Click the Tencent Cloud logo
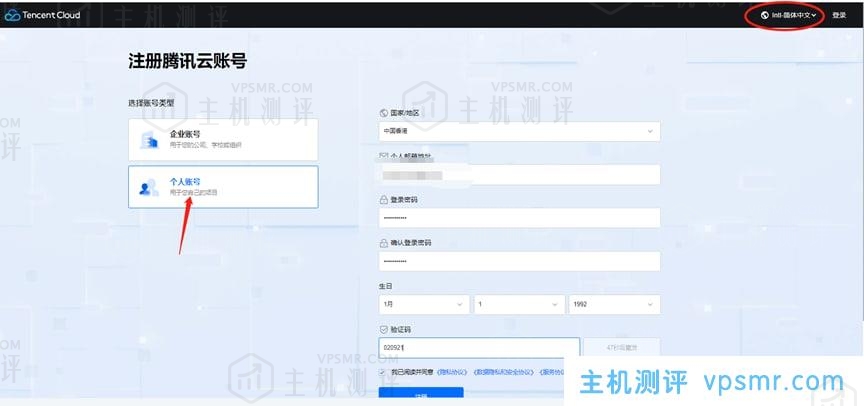The width and height of the screenshot is (864, 406). [x=42, y=15]
